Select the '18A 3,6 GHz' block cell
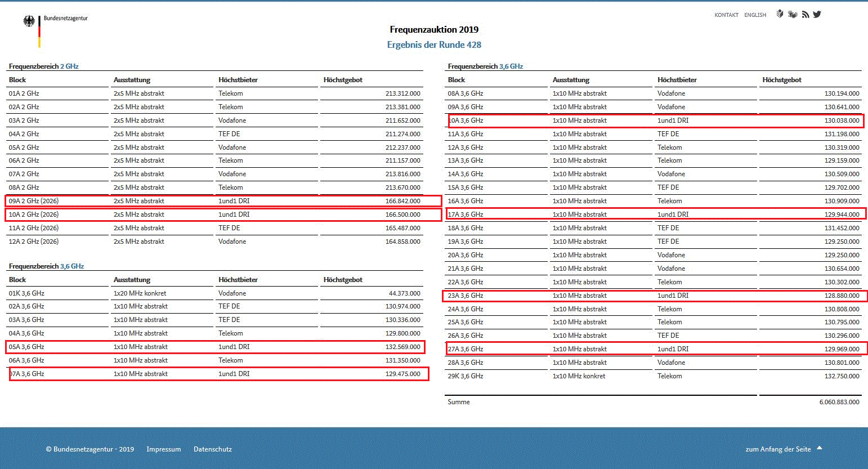Viewport: 868px width, 469px height. [466, 228]
